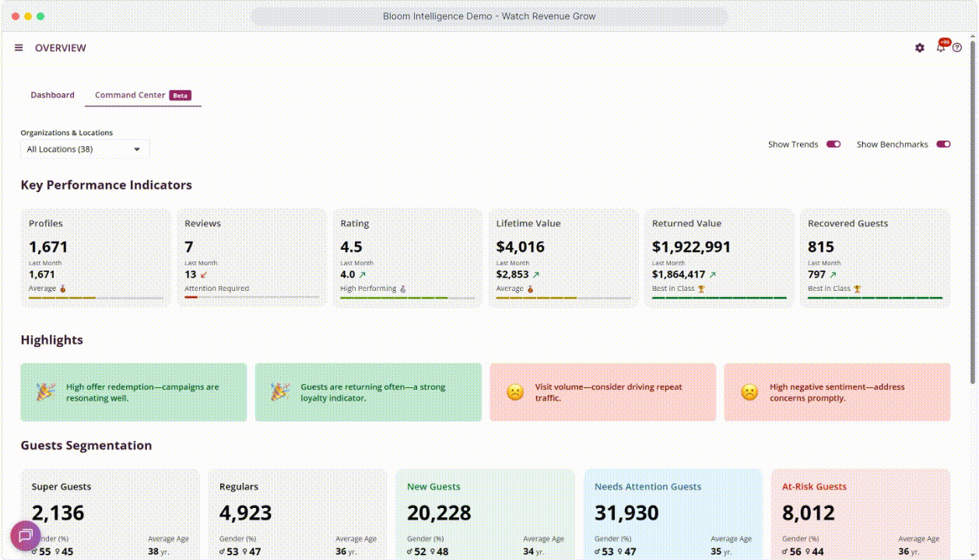Click the Recovered Guests benchmark bar

(x=875, y=298)
